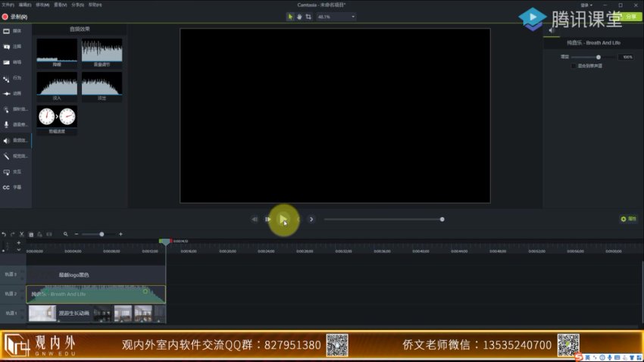Click the Properties (属性) button
This screenshot has width=644, height=362.
point(628,219)
